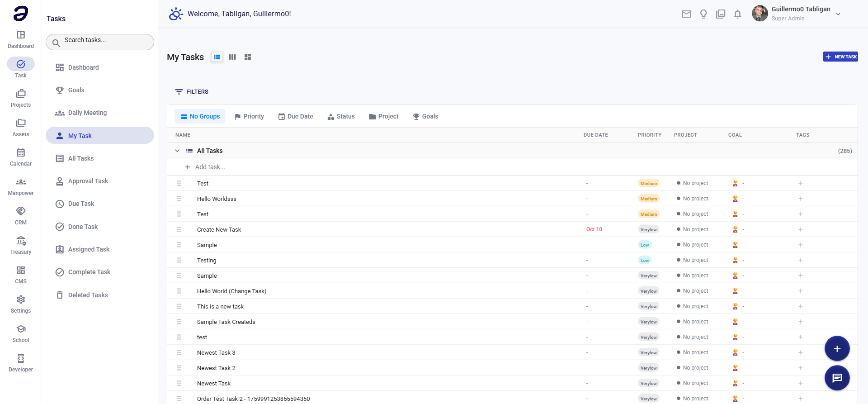The image size is (868, 404).
Task: Open Assigned Task page
Action: coord(100,249)
